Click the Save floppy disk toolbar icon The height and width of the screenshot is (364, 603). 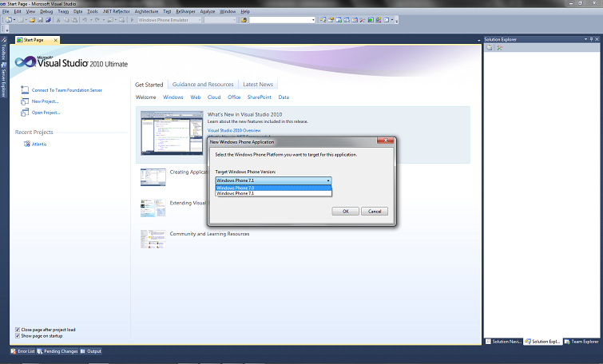tap(41, 20)
